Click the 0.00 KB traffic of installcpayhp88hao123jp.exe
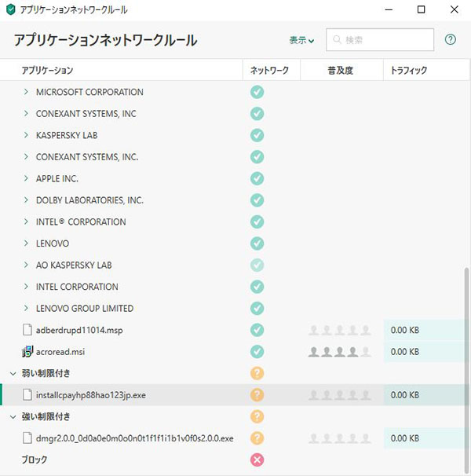The height and width of the screenshot is (476, 471). point(405,395)
